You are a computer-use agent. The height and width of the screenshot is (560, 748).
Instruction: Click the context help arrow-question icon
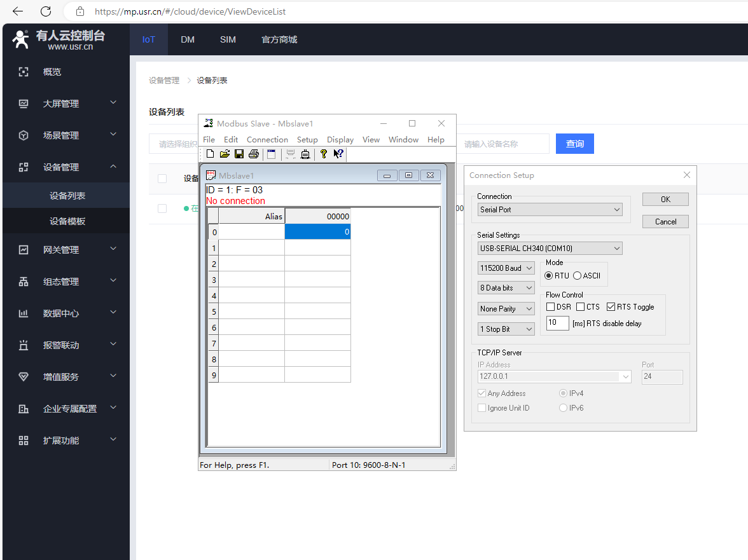point(338,154)
